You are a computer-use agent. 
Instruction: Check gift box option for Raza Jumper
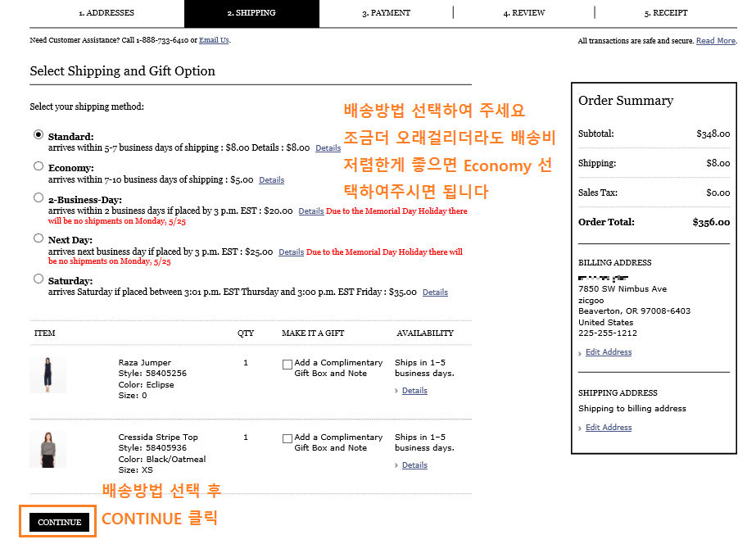(x=287, y=364)
